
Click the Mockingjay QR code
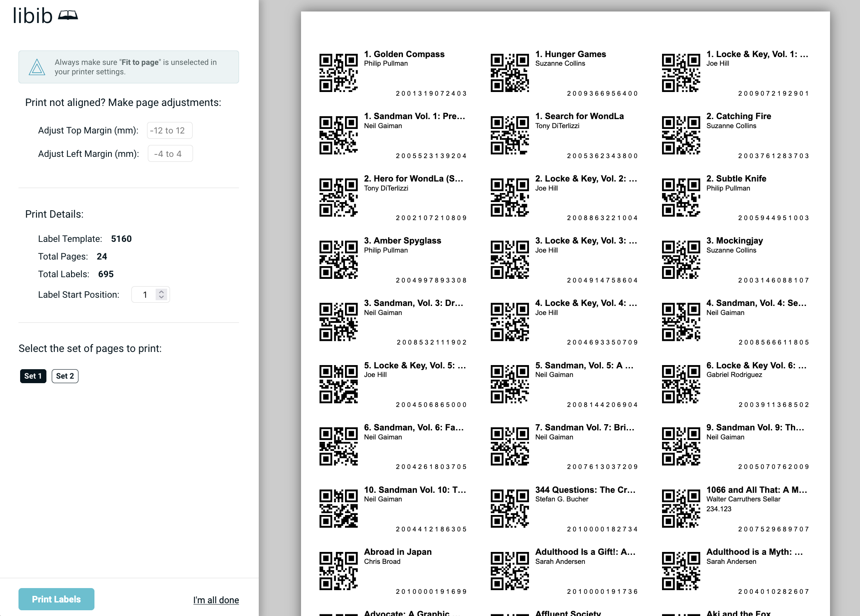[x=681, y=260]
